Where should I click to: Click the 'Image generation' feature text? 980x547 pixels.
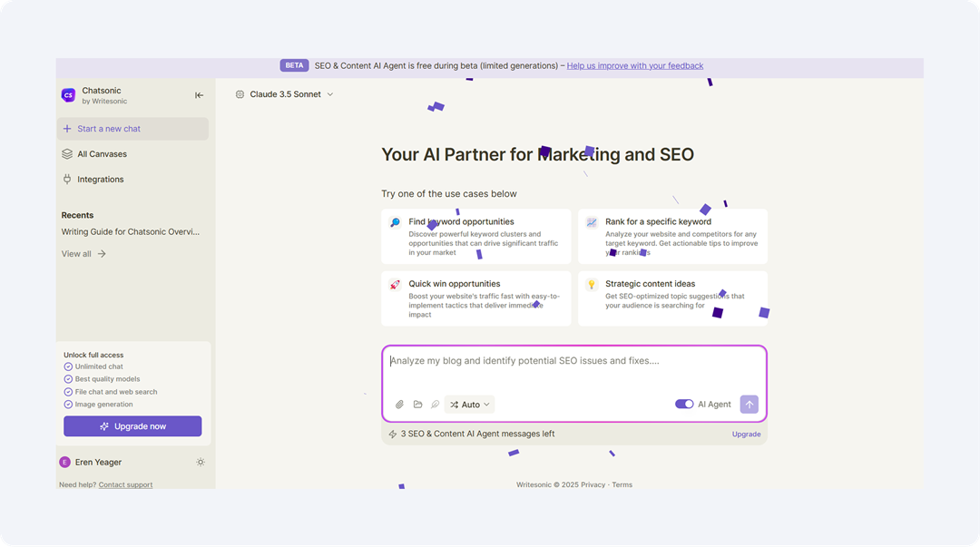(103, 405)
